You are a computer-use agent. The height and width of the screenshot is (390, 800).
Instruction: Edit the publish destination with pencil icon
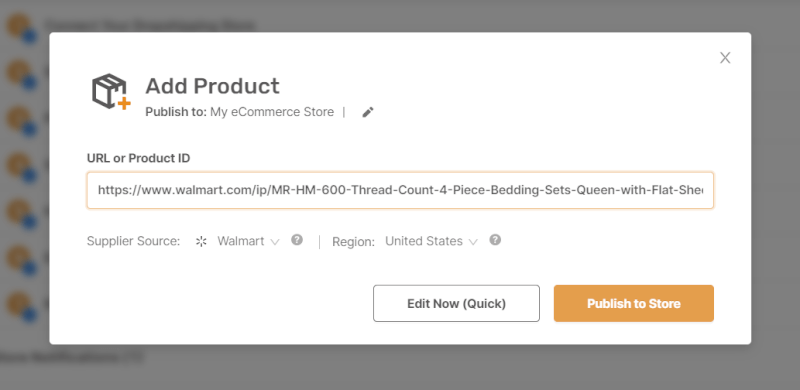368,112
